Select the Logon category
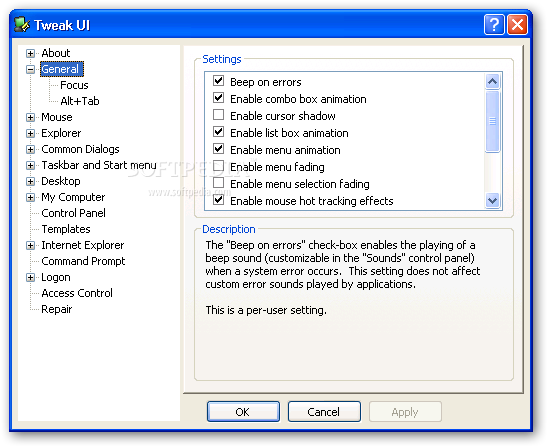 [x=56, y=277]
